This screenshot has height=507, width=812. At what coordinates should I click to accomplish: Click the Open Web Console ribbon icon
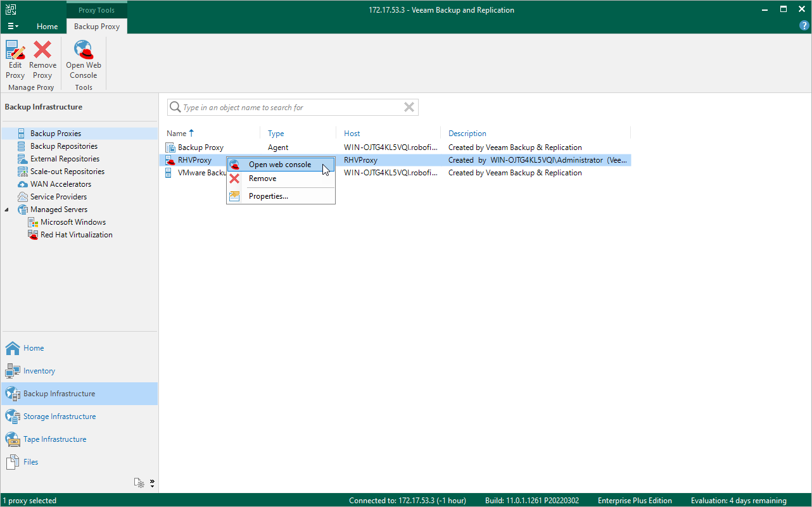pyautogui.click(x=84, y=50)
